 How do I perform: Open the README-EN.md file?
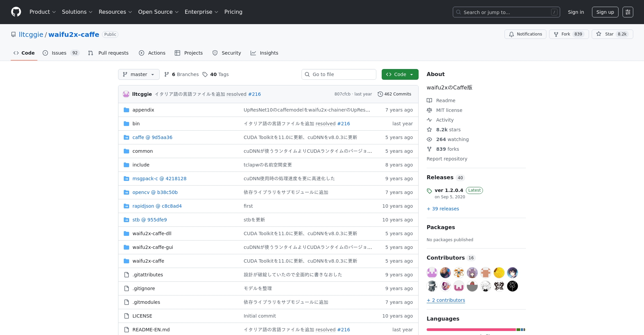pyautogui.click(x=151, y=330)
